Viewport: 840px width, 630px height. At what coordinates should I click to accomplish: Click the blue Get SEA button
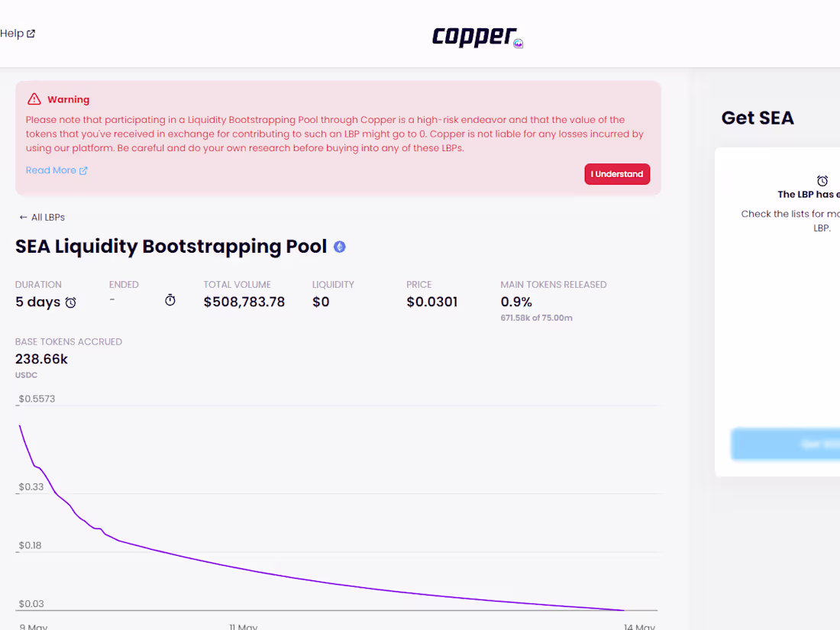[x=794, y=444]
